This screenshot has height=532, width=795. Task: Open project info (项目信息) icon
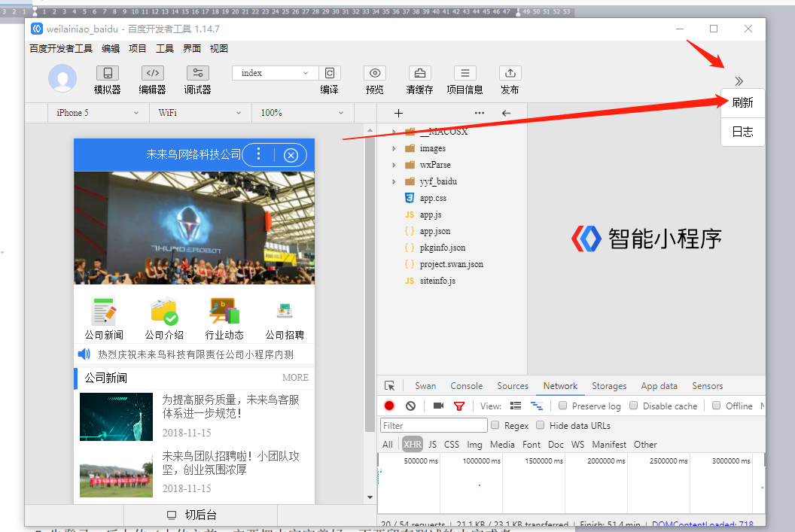click(x=465, y=74)
